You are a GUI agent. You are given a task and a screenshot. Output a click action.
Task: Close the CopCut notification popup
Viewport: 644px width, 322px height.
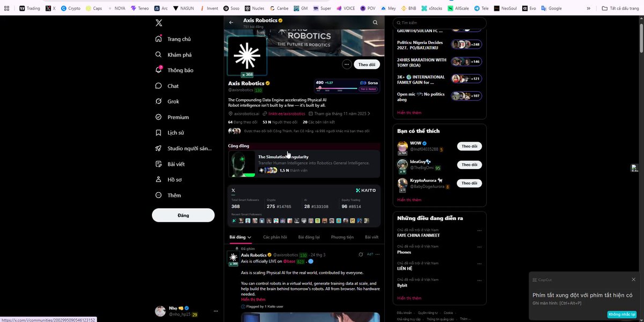point(633,280)
